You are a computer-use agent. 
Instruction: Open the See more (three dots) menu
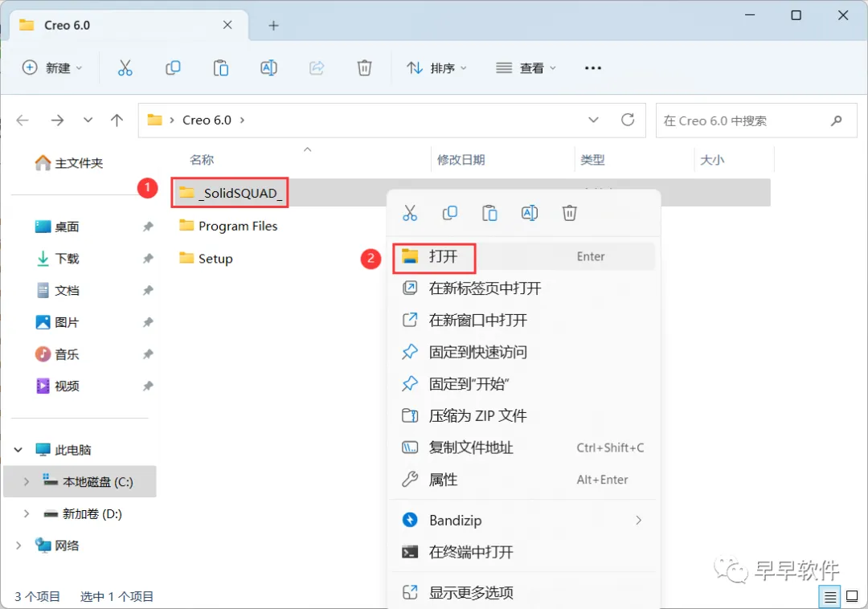[593, 68]
